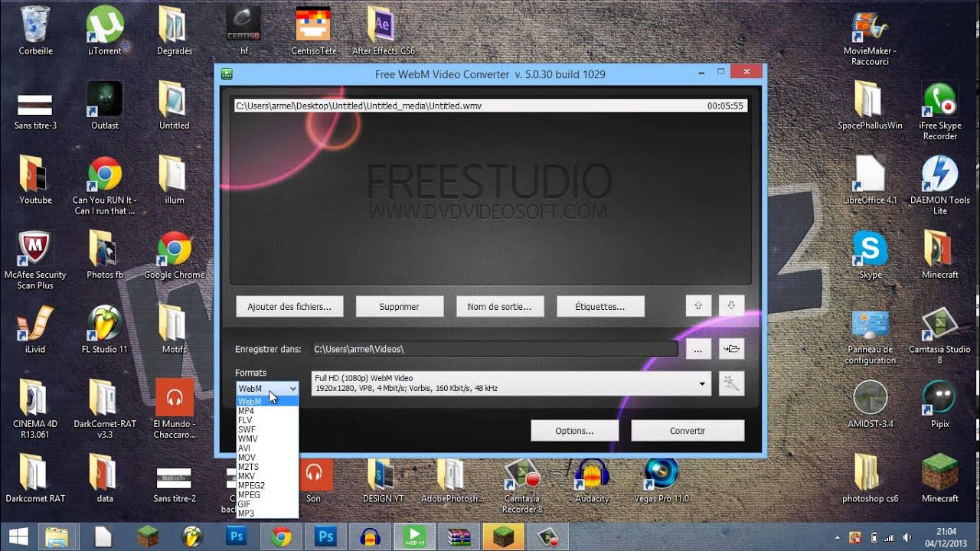Select highlighted WebM entry in list

[x=267, y=402]
